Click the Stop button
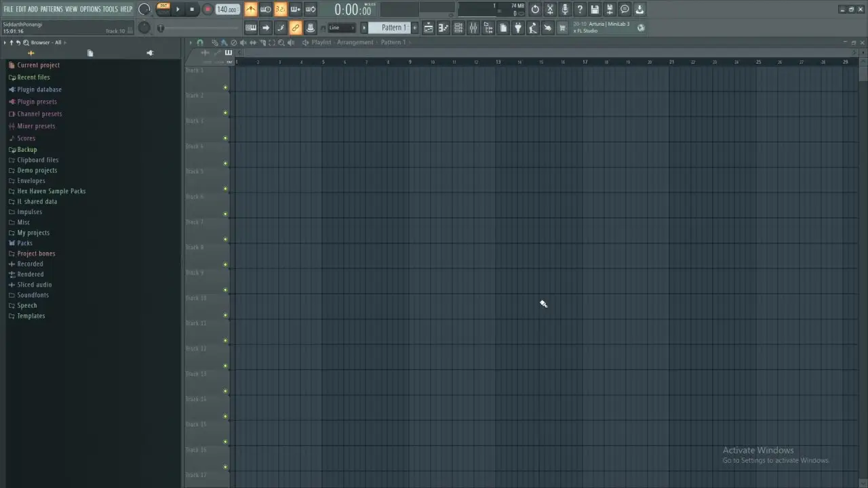868x488 pixels. tap(192, 9)
